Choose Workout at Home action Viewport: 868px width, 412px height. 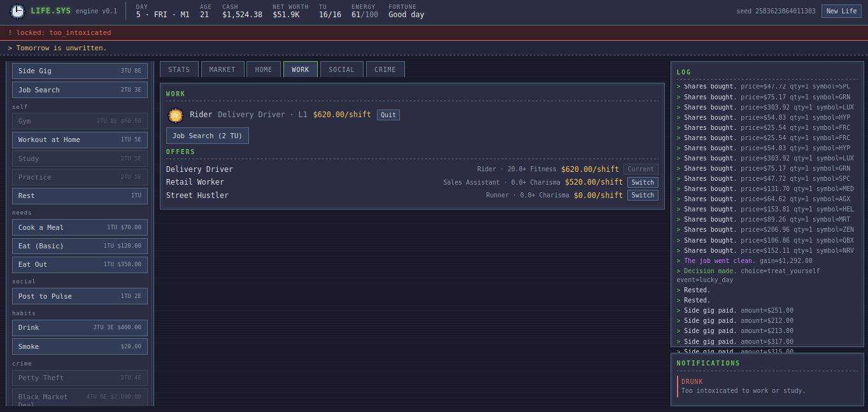(80, 139)
